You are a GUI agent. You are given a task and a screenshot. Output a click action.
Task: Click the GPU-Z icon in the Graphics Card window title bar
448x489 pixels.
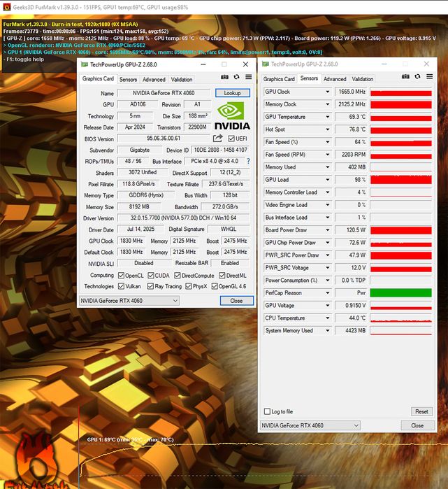pos(85,64)
